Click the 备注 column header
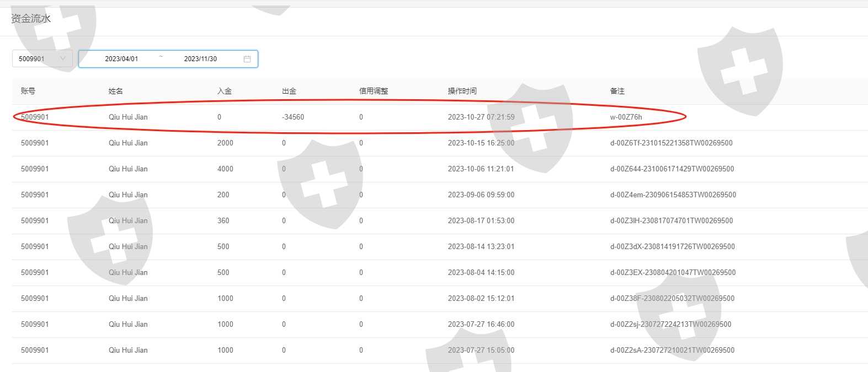Viewport: 868px width, 372px height. click(x=617, y=91)
